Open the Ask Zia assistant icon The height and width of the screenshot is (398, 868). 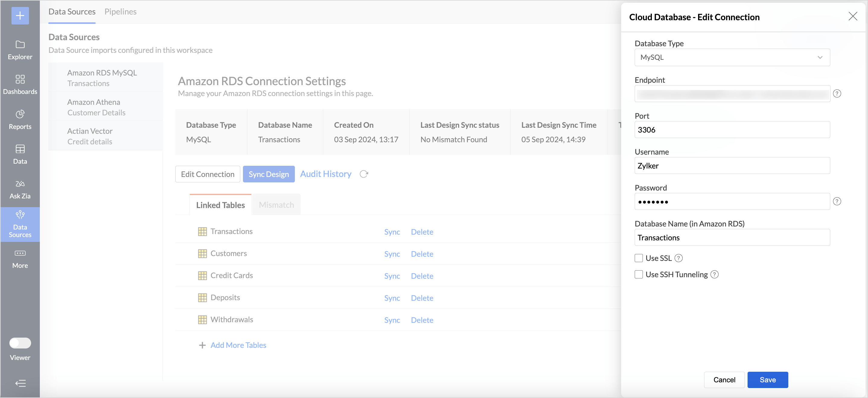pos(20,184)
